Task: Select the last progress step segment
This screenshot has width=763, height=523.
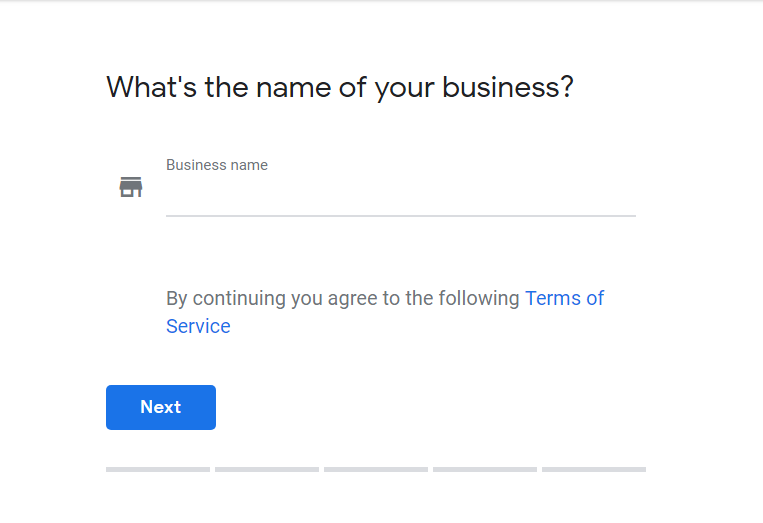Action: click(594, 469)
